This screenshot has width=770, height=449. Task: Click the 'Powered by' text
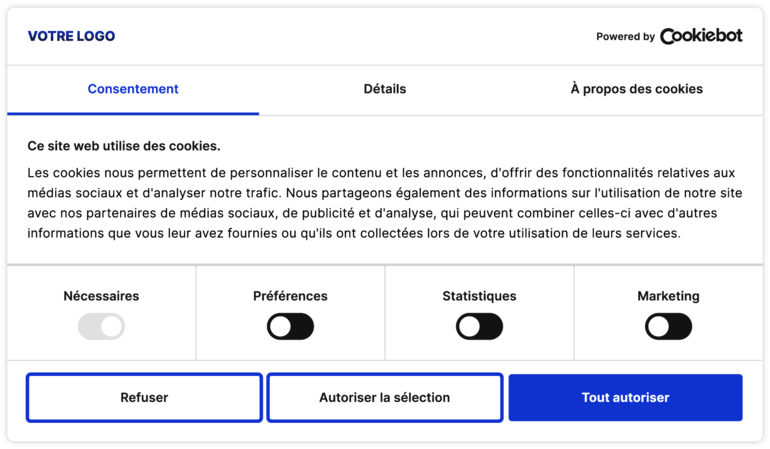[x=625, y=37]
